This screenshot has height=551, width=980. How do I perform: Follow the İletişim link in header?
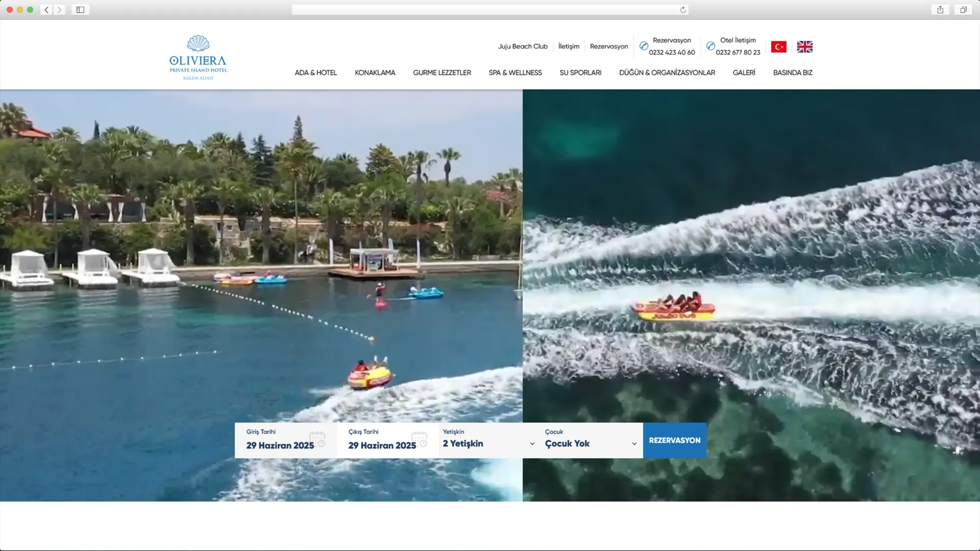pos(569,46)
